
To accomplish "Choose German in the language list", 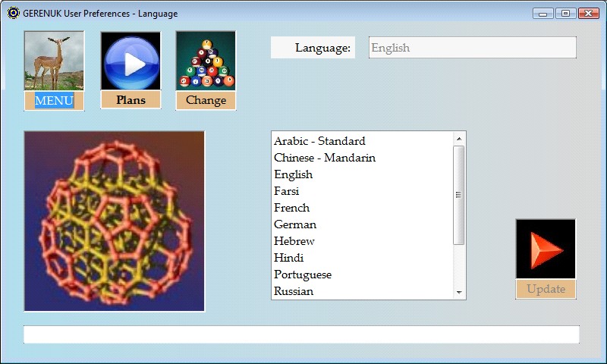I will pos(295,224).
